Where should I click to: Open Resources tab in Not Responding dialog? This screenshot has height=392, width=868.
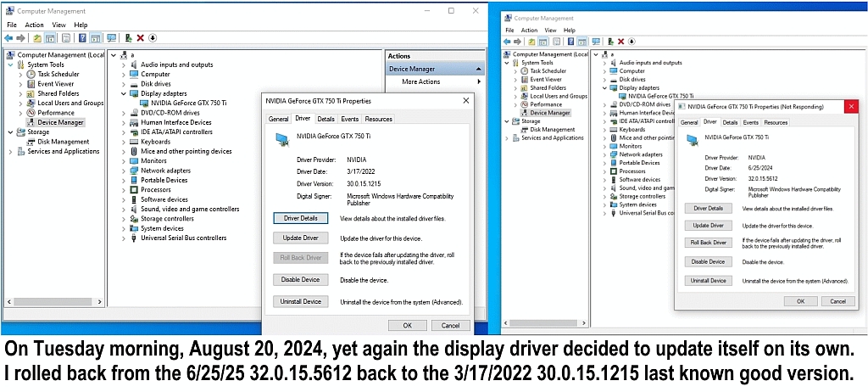776,122
